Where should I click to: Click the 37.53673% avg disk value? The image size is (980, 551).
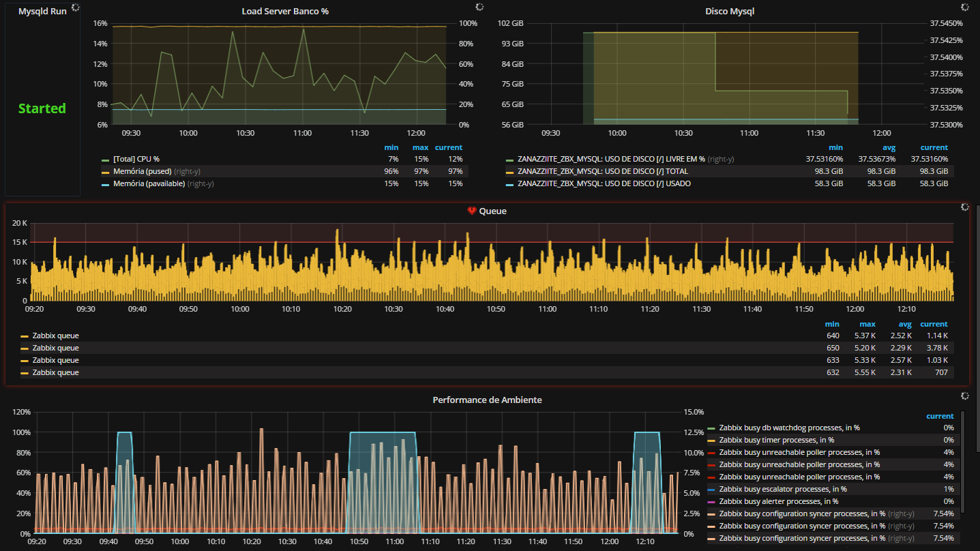(x=876, y=159)
